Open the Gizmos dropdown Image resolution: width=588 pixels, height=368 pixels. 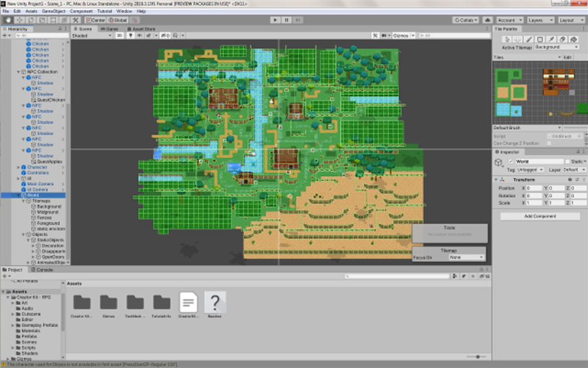[x=404, y=36]
